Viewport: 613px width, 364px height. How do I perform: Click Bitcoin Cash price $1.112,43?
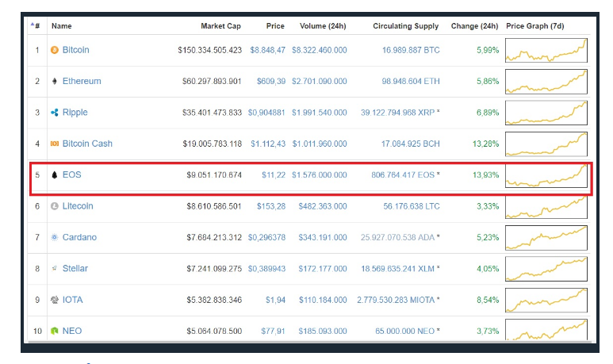pyautogui.click(x=268, y=144)
